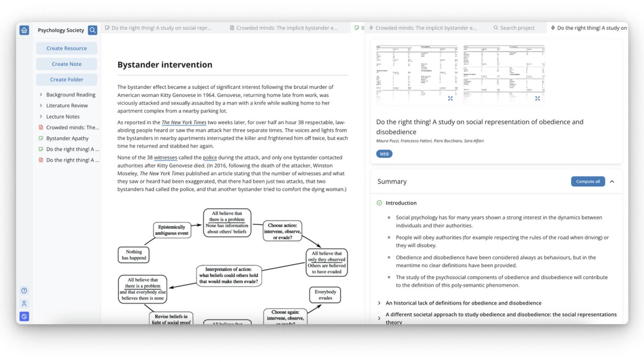Click the Create Note button
Screen dimensions: 644x362
(67, 64)
